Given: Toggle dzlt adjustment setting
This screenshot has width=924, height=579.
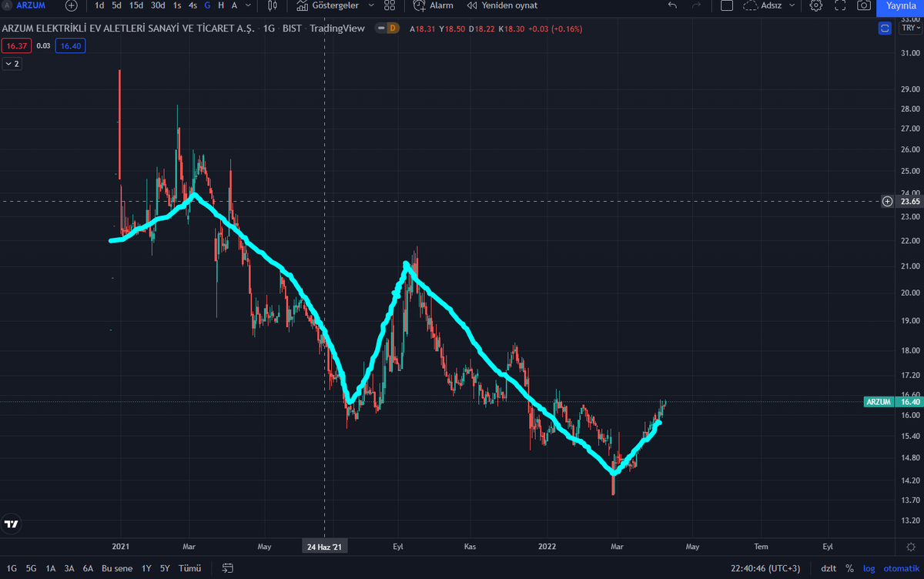Looking at the screenshot, I should point(829,568).
